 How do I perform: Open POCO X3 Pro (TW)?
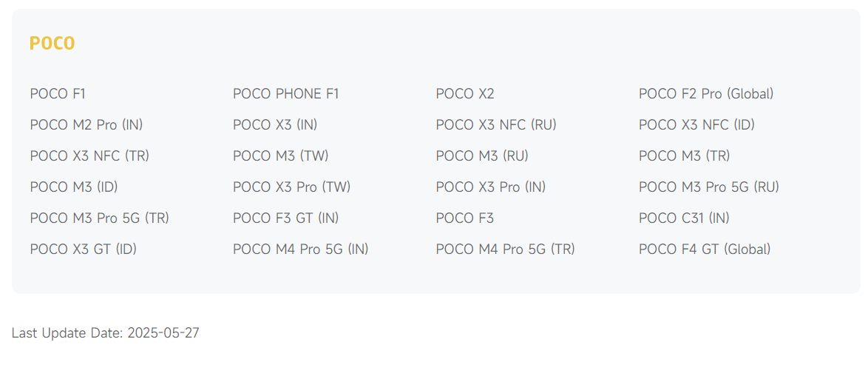[x=291, y=187]
